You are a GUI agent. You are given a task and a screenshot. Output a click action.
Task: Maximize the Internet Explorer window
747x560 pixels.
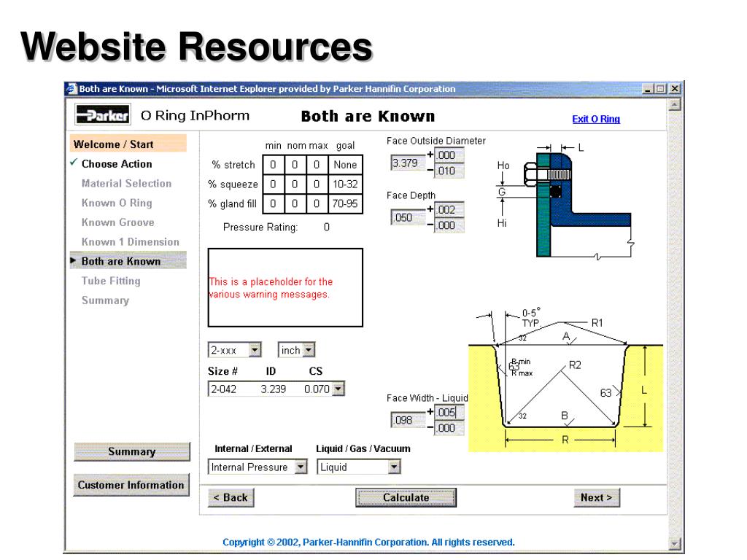coord(660,88)
